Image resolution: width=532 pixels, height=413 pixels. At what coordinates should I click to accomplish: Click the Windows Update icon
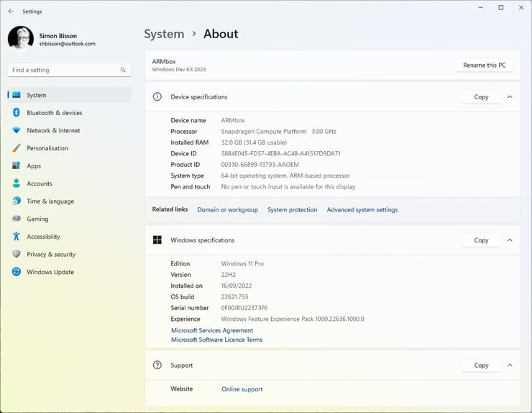pos(16,272)
